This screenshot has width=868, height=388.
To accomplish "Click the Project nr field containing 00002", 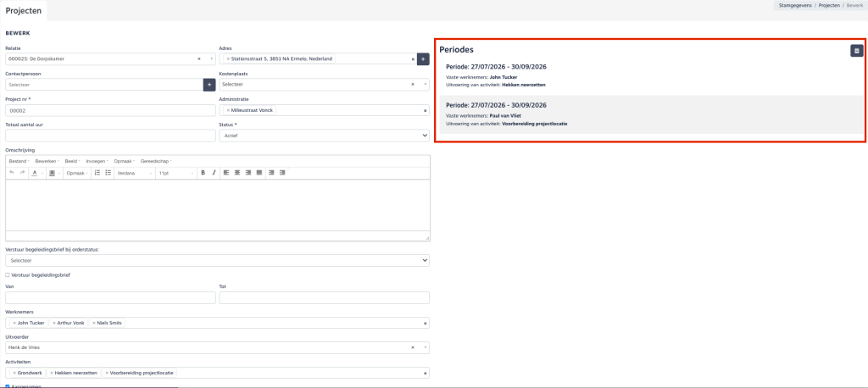I will click(110, 111).
